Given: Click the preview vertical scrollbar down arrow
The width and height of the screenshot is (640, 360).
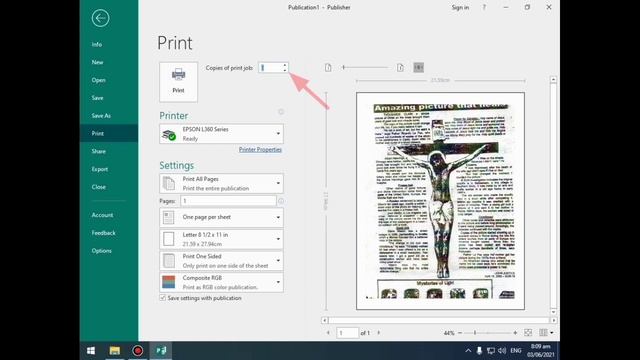Looking at the screenshot, I should tap(553, 312).
